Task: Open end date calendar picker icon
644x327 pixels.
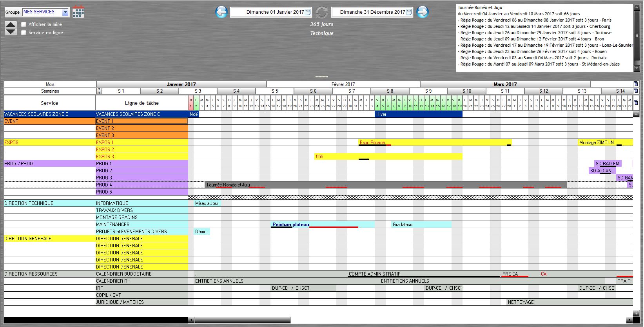Action: (409, 12)
